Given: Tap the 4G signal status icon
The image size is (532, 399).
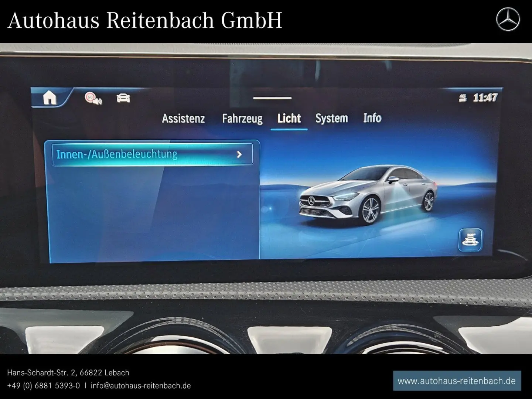Looking at the screenshot, I should [x=463, y=98].
